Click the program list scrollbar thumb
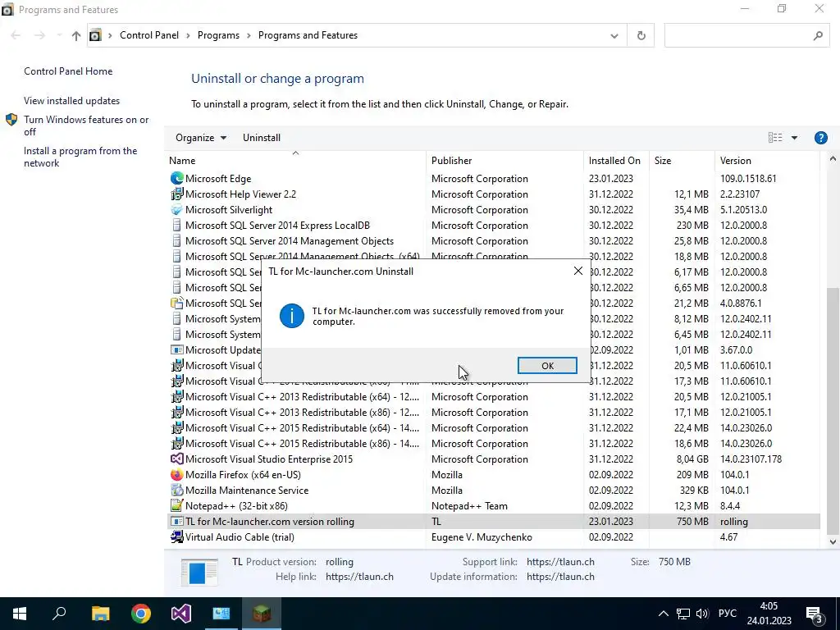 coord(833,412)
